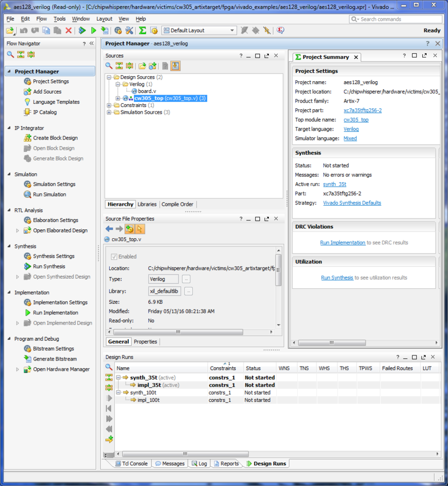Toggle the highlighted Sources view icon
The width and height of the screenshot is (448, 486).
coord(175,66)
